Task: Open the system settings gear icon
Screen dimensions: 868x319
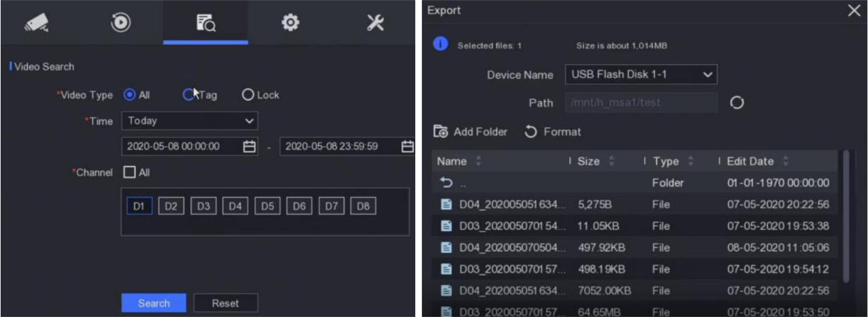Action: [x=290, y=23]
